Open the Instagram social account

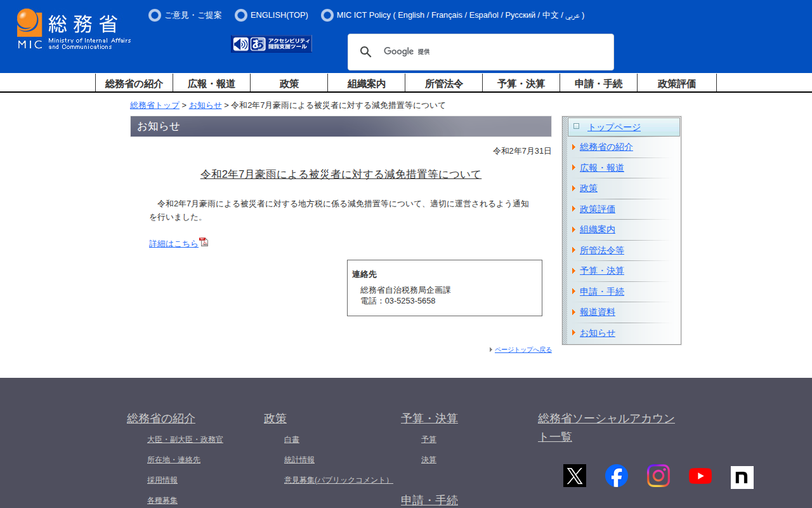(658, 476)
